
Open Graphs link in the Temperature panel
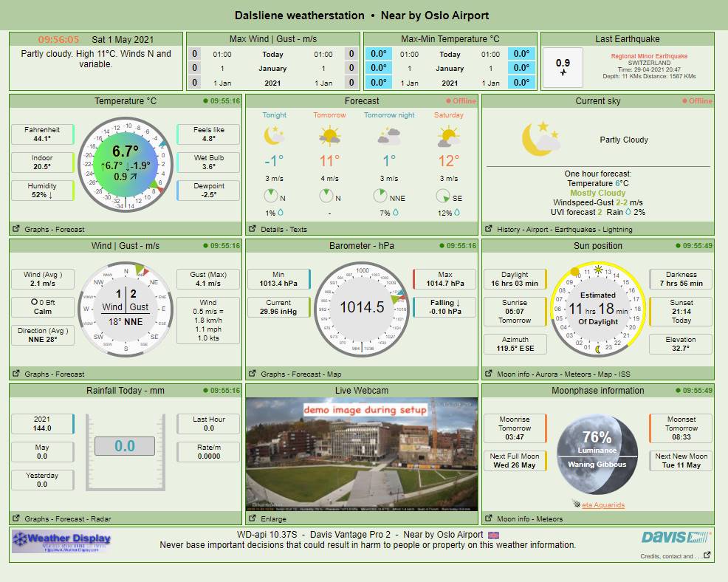coord(37,230)
